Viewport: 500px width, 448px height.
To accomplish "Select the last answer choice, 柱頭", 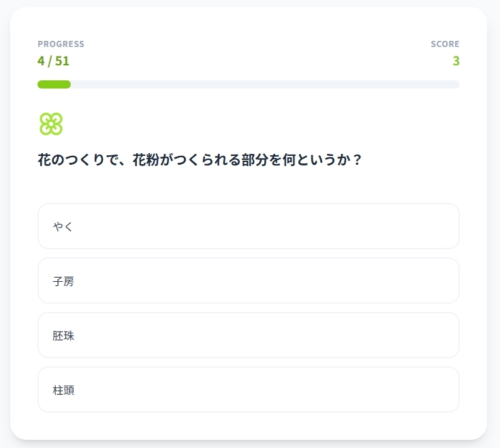I will tap(249, 389).
